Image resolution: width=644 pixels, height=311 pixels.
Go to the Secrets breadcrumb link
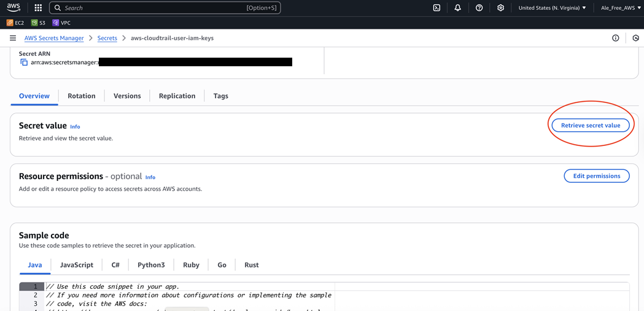pos(107,38)
